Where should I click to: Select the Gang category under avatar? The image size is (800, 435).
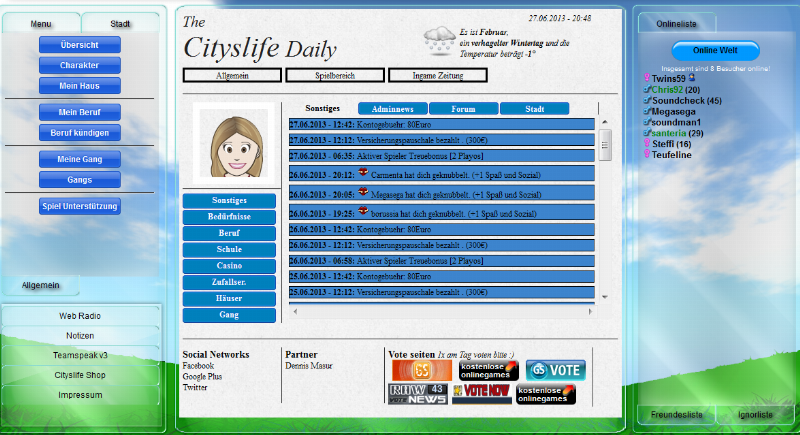coord(229,315)
